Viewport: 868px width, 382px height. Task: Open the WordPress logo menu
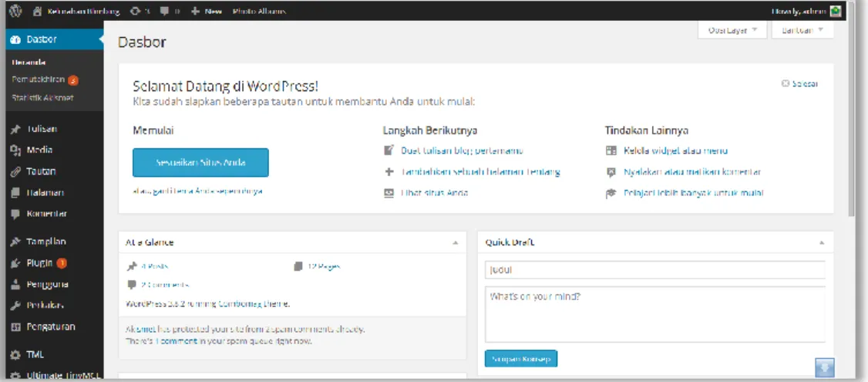coord(15,11)
